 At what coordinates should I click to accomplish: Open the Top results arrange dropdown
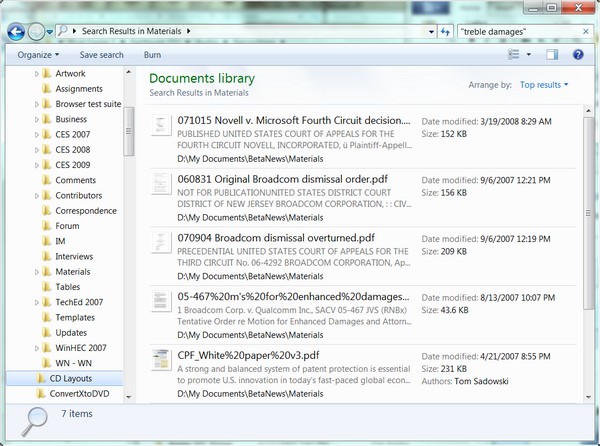[544, 85]
